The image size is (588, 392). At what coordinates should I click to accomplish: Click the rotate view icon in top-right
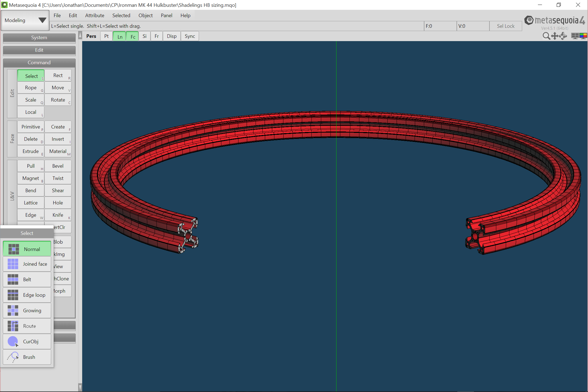point(563,36)
